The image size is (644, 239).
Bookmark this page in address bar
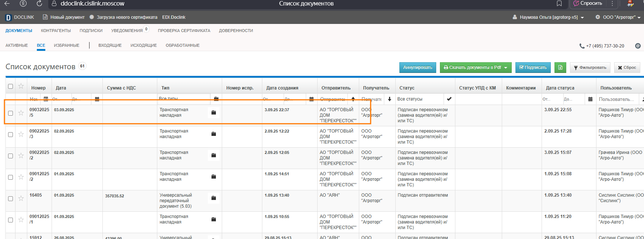point(559,4)
